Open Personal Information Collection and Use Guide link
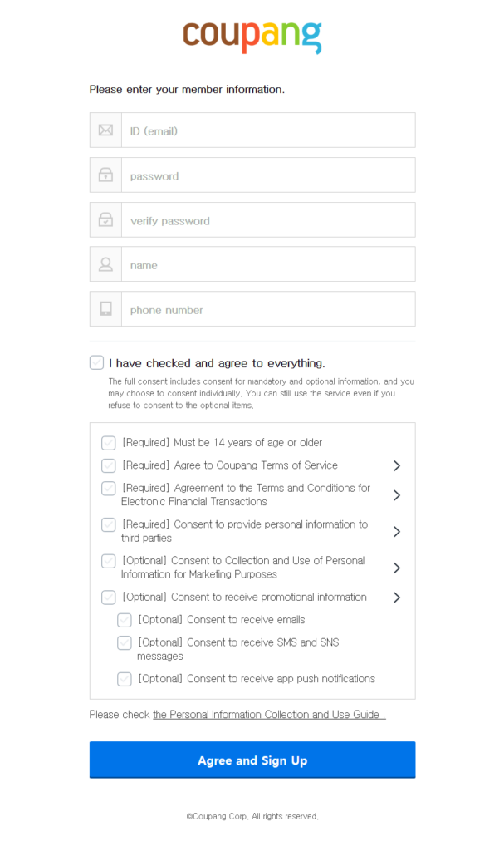The image size is (504, 851). (x=269, y=715)
